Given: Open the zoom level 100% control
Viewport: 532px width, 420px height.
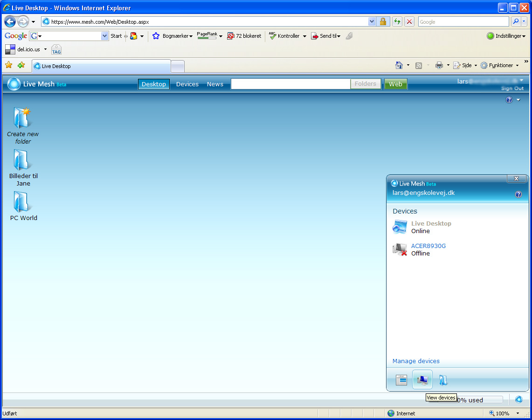Looking at the screenshot, I should [504, 413].
